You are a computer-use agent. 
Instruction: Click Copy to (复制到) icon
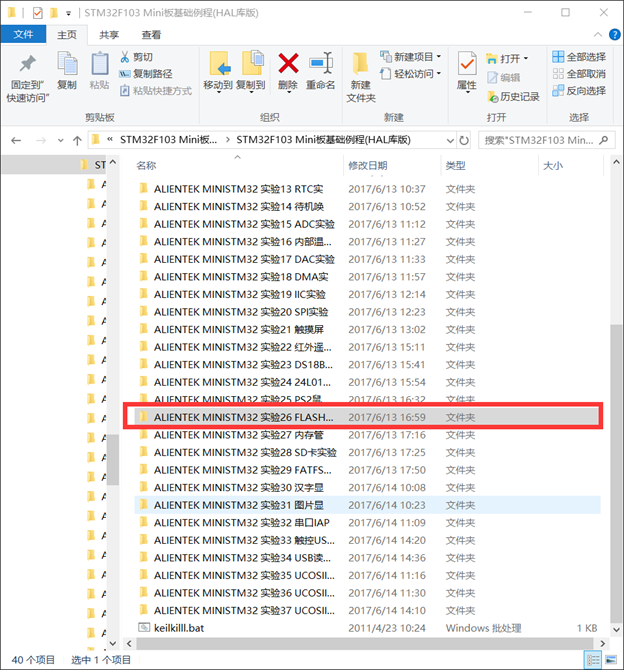click(x=253, y=64)
